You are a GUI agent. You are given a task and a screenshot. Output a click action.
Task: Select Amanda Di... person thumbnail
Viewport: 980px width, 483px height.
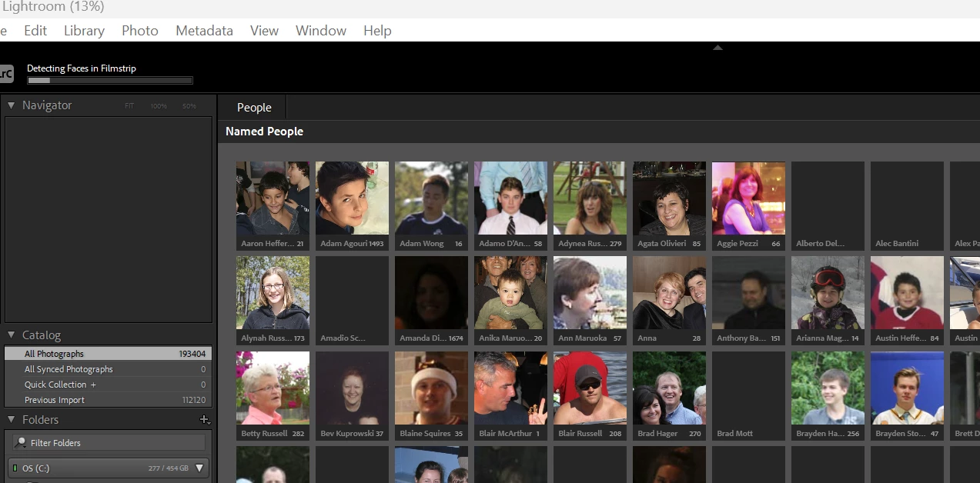tap(431, 292)
